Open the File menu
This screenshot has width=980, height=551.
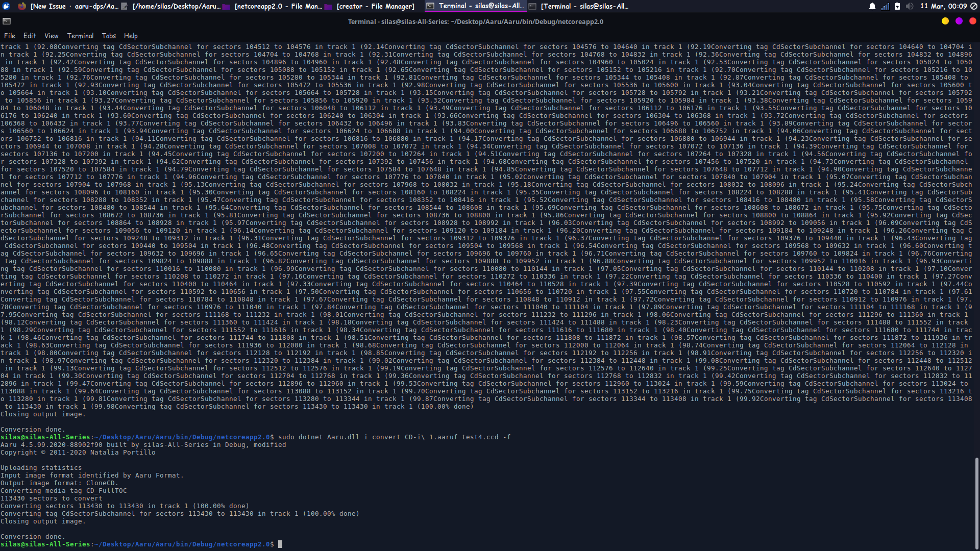coord(10,36)
